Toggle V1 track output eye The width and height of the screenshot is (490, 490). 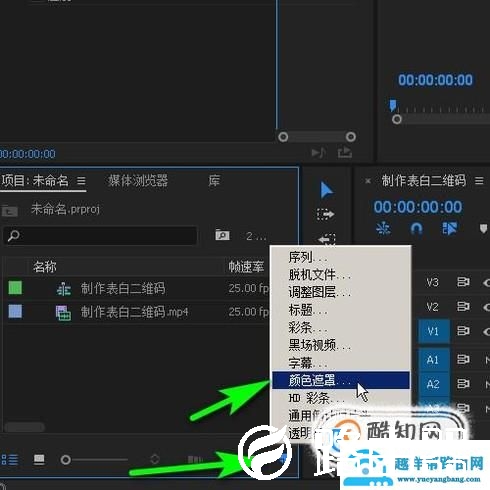(x=486, y=331)
